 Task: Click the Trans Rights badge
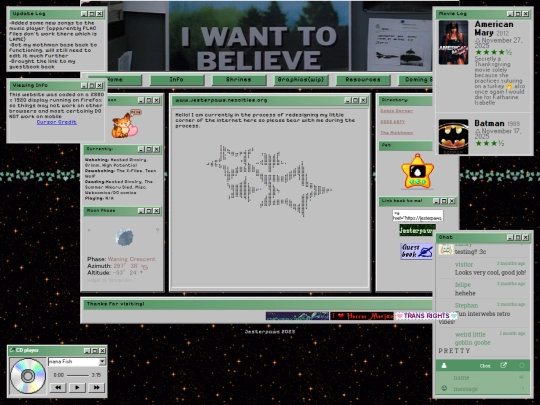tap(426, 316)
